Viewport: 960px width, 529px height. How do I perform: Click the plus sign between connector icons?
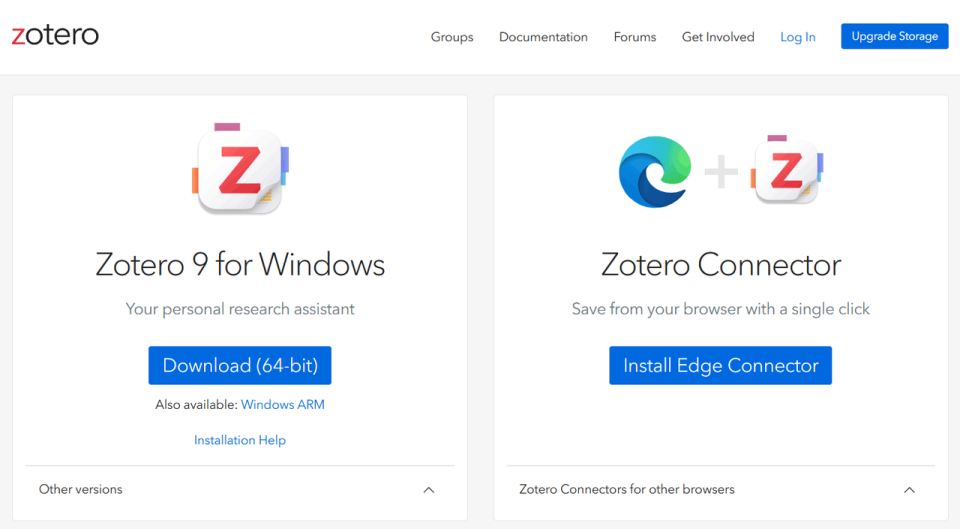click(x=721, y=171)
